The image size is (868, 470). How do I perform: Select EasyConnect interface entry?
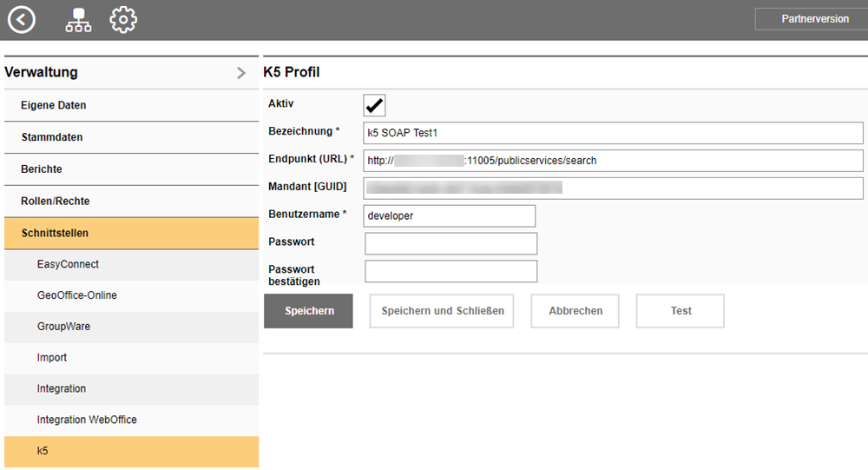(x=68, y=264)
